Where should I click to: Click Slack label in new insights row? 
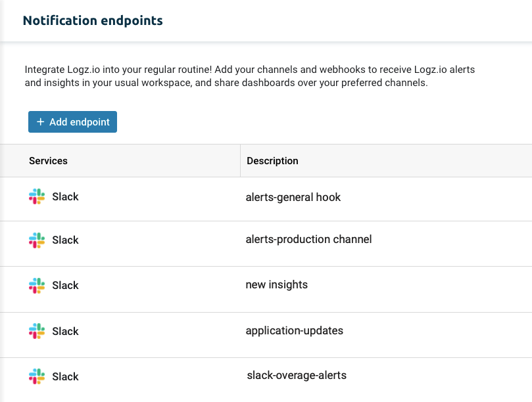pyautogui.click(x=65, y=285)
